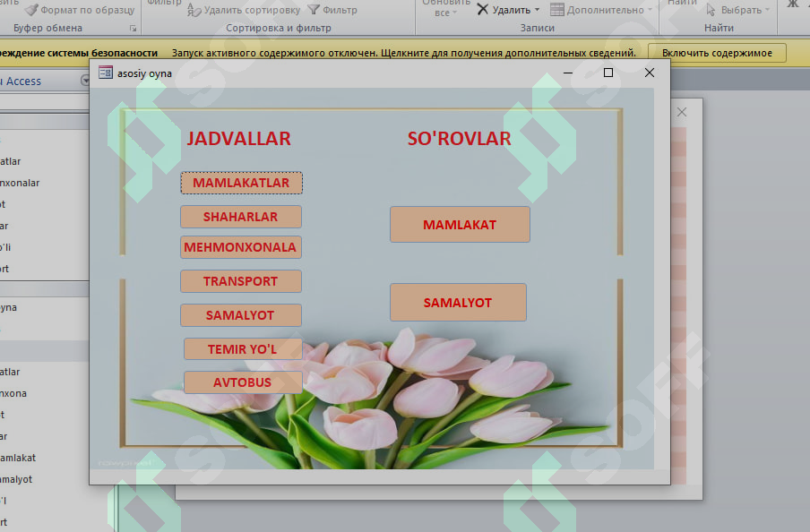The width and height of the screenshot is (810, 532).
Task: Click the SAMALYOT button under JADVALLAR
Action: point(241,315)
